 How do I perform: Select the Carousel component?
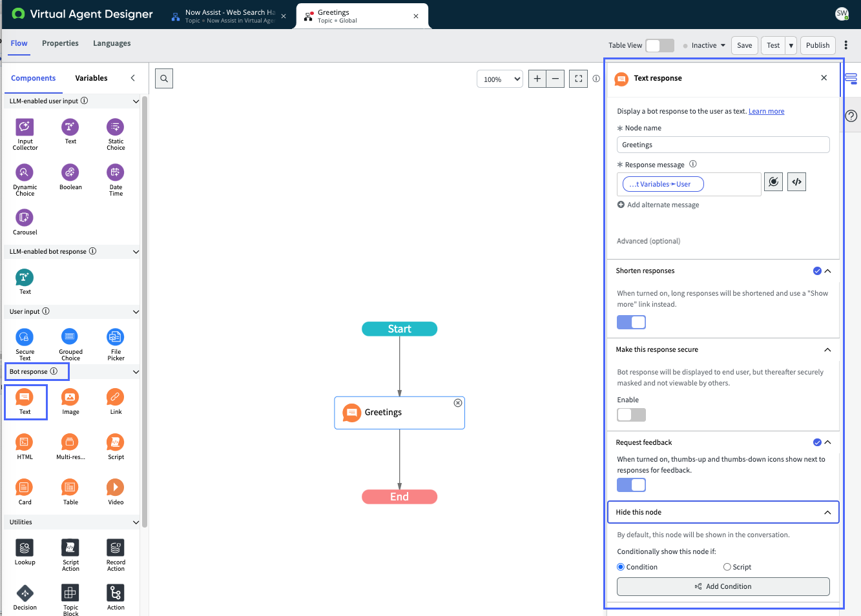pyautogui.click(x=25, y=222)
